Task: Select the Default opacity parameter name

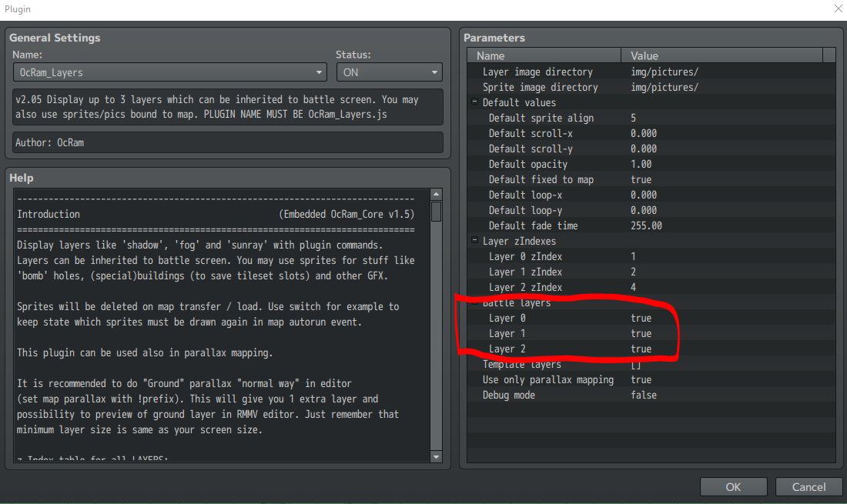Action: pos(527,164)
